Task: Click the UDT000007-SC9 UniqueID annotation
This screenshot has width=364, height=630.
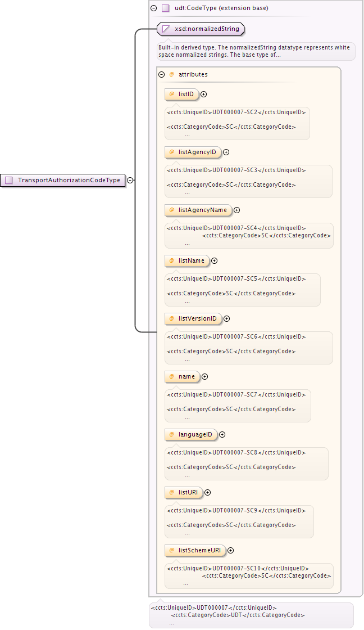Action: (x=236, y=511)
